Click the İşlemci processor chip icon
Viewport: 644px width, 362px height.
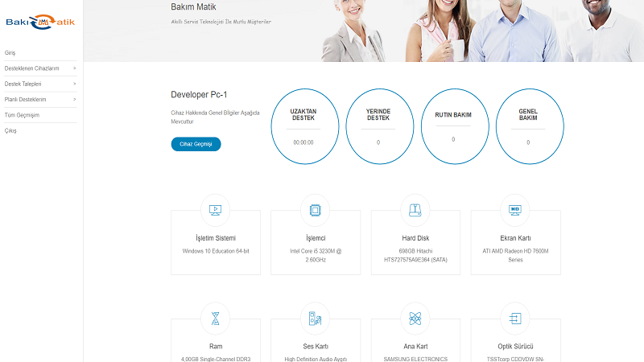pos(315,210)
